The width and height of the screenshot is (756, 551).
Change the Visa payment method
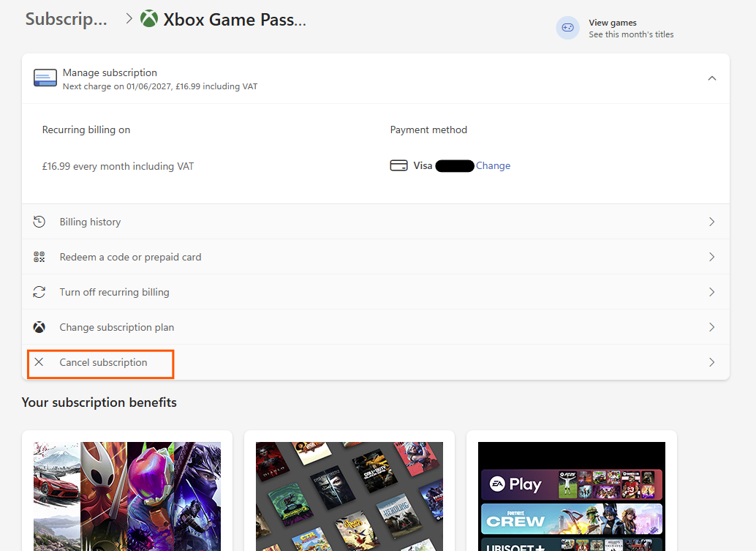click(494, 165)
